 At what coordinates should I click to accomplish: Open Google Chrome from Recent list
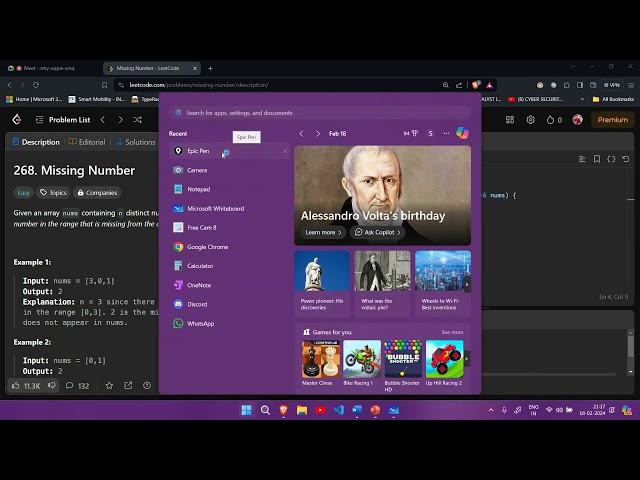click(x=230, y=247)
